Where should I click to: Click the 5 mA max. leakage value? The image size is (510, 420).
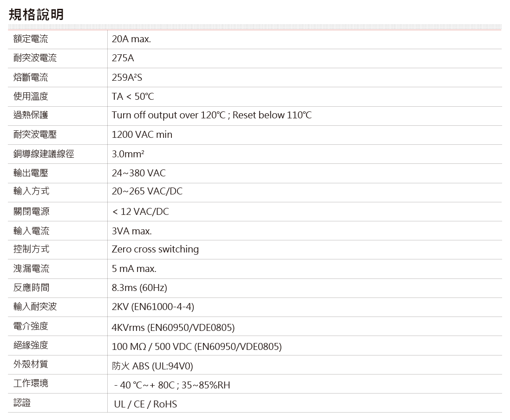(x=134, y=269)
